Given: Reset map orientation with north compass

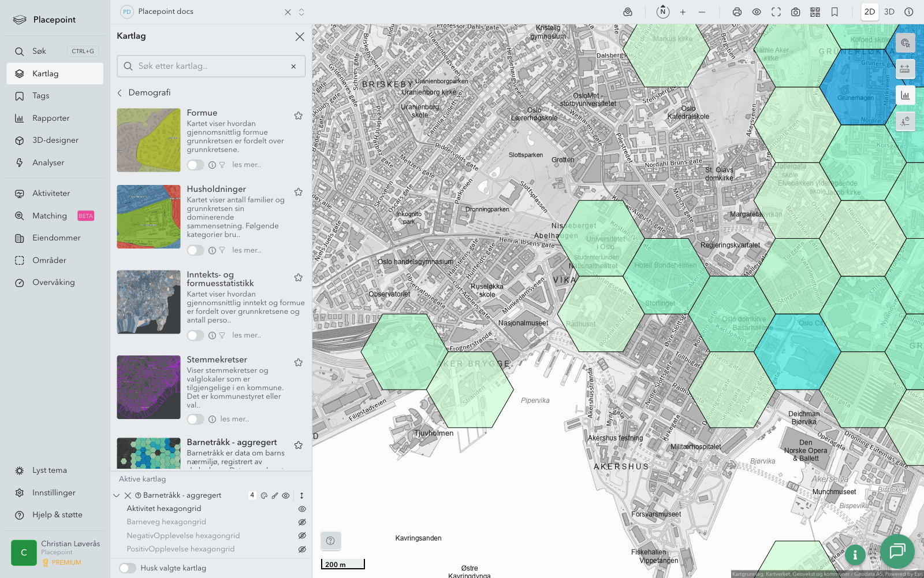Looking at the screenshot, I should coord(663,12).
